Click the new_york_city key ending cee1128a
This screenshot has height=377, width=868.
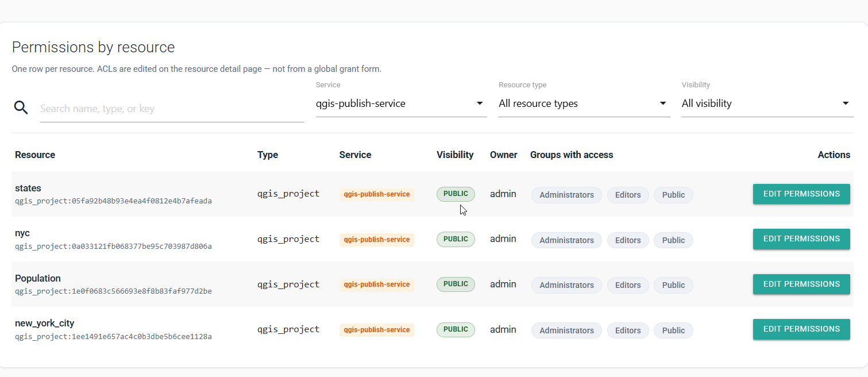coord(113,337)
